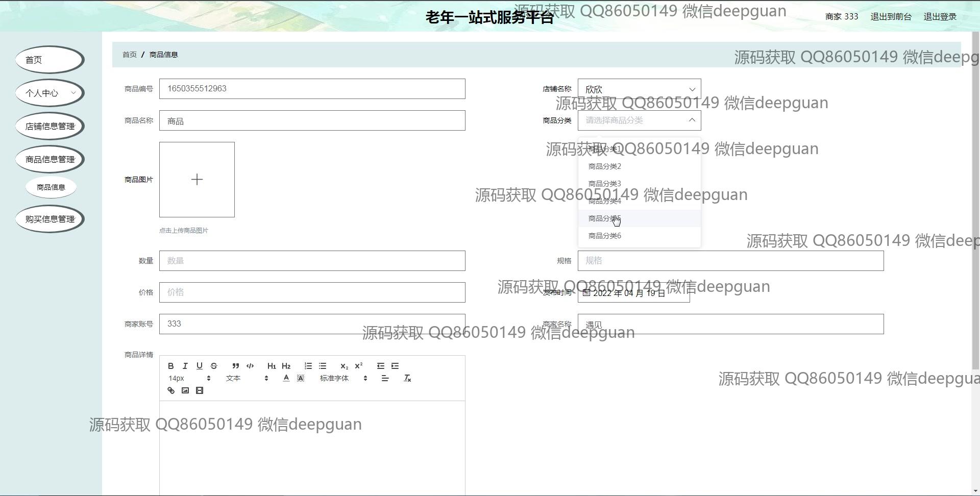Create a bulleted list
This screenshot has width=980, height=496.
pos(323,366)
